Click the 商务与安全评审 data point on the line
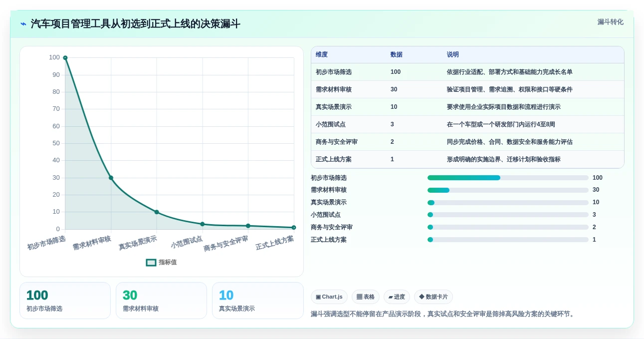This screenshot has width=644, height=339. pos(248,226)
